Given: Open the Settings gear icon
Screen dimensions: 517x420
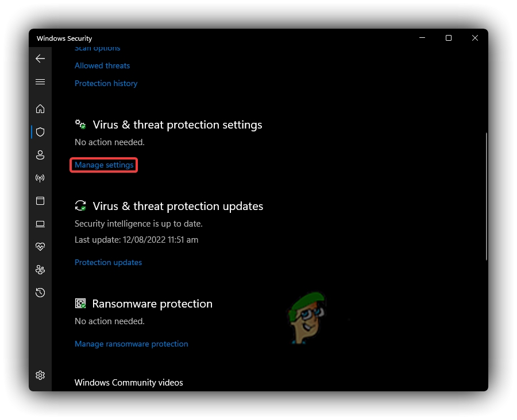Looking at the screenshot, I should [x=40, y=375].
